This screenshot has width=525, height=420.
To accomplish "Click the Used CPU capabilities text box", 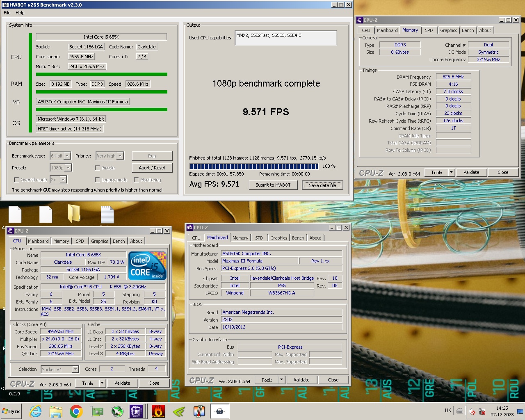I will tap(286, 38).
